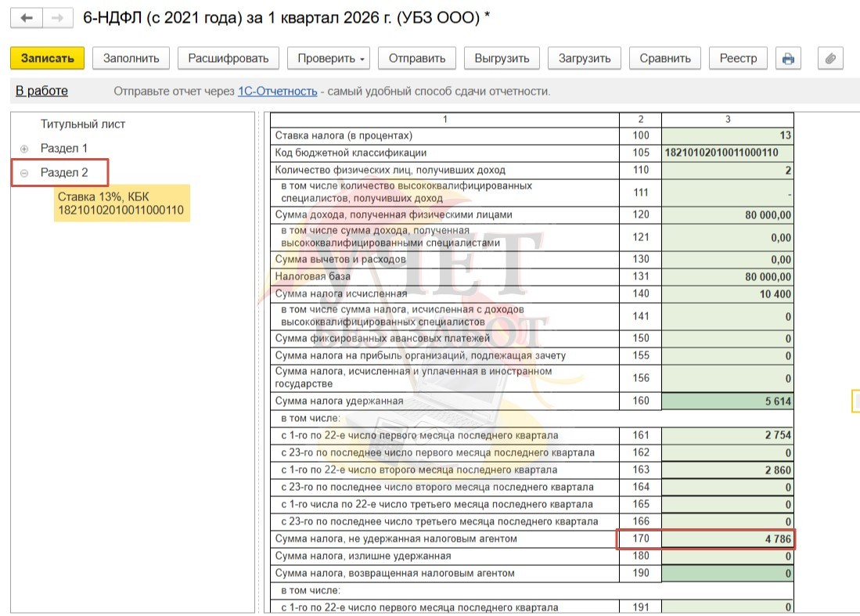Click the paperclip attachments icon
Image resolution: width=860 pixels, height=616 pixels.
(x=830, y=58)
